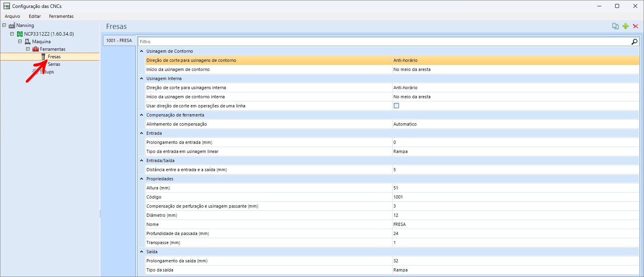
Task: Open the Editar menu
Action: click(35, 16)
